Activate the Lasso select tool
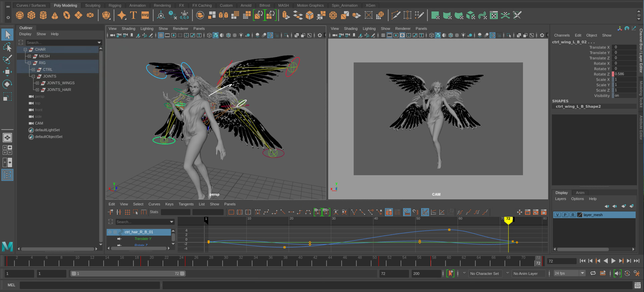This screenshot has width=644, height=292. pos(7,47)
